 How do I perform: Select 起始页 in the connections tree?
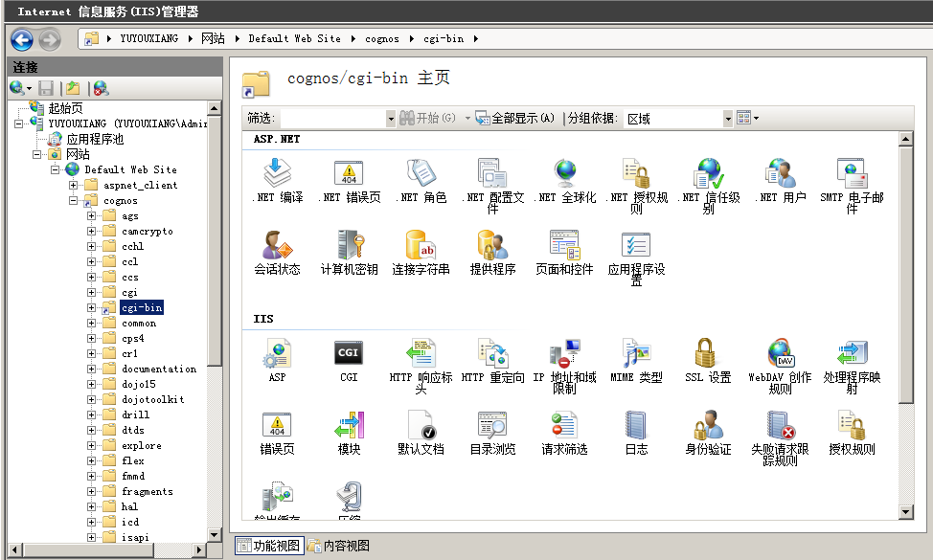[x=65, y=108]
